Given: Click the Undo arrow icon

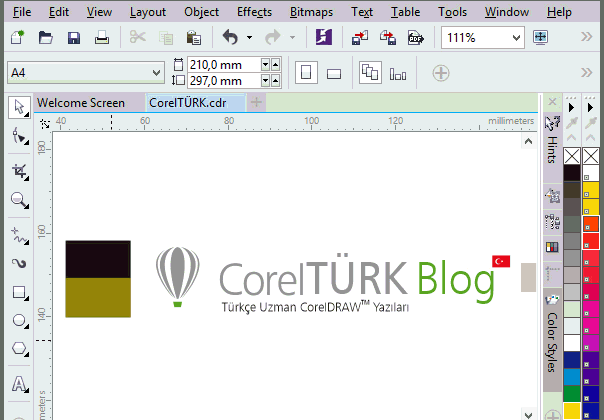Looking at the screenshot, I should [x=230, y=37].
